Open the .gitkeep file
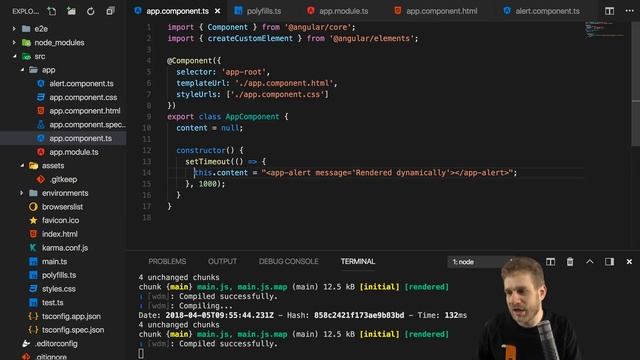The height and width of the screenshot is (360, 640). pyautogui.click(x=63, y=179)
